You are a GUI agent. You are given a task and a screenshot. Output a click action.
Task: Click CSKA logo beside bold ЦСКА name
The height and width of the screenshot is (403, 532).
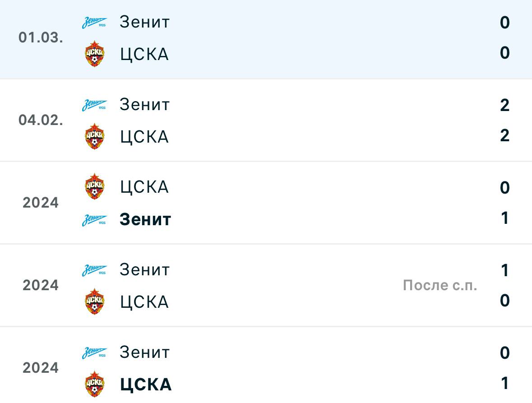[x=94, y=384]
